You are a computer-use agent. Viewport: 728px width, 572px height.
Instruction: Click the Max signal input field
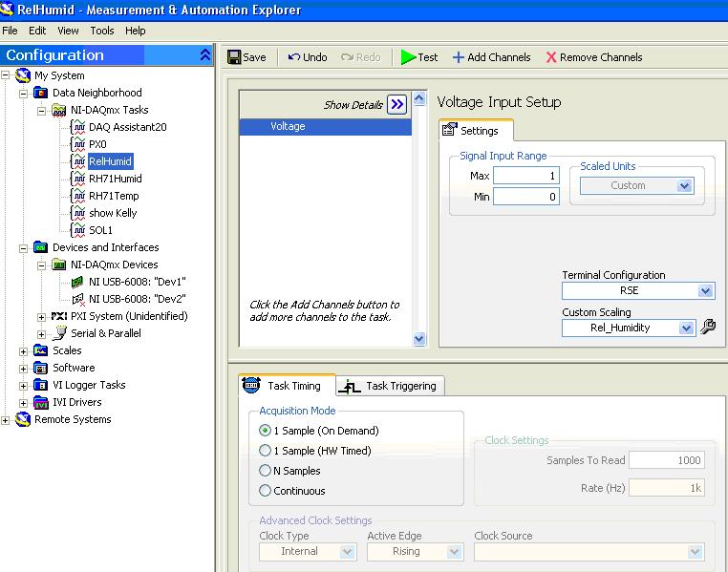[525, 176]
